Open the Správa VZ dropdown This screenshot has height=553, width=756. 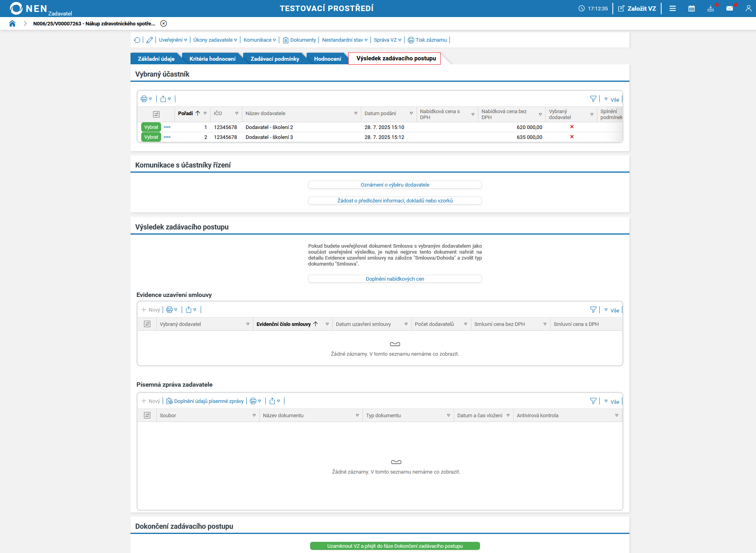387,40
